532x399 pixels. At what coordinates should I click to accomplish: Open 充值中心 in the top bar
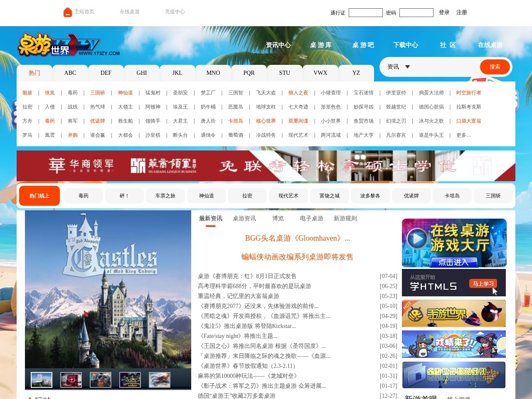[x=175, y=12]
